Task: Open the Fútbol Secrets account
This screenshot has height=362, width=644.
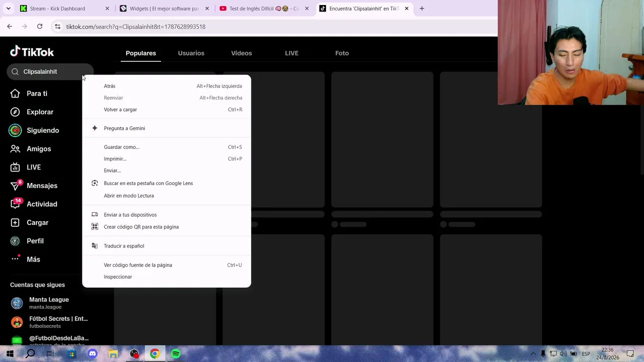Action: click(49, 322)
